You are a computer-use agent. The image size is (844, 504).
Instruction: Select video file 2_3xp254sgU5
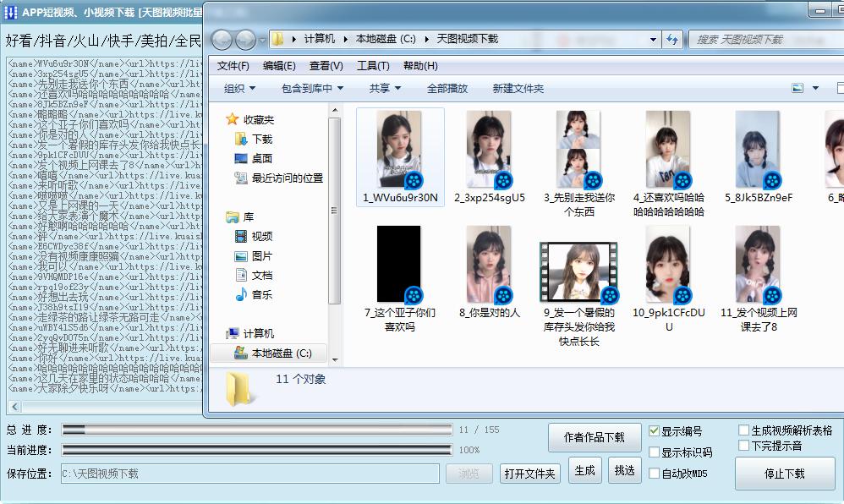[490, 157]
